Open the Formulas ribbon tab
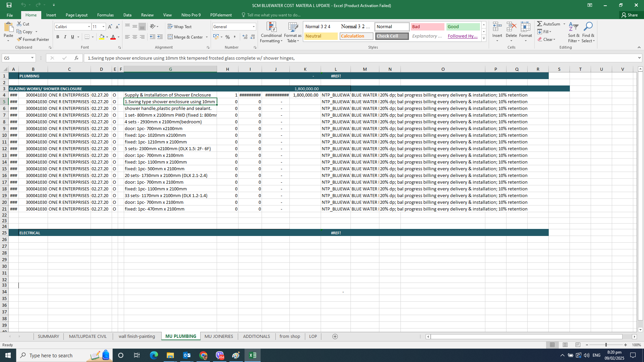 tap(105, 15)
